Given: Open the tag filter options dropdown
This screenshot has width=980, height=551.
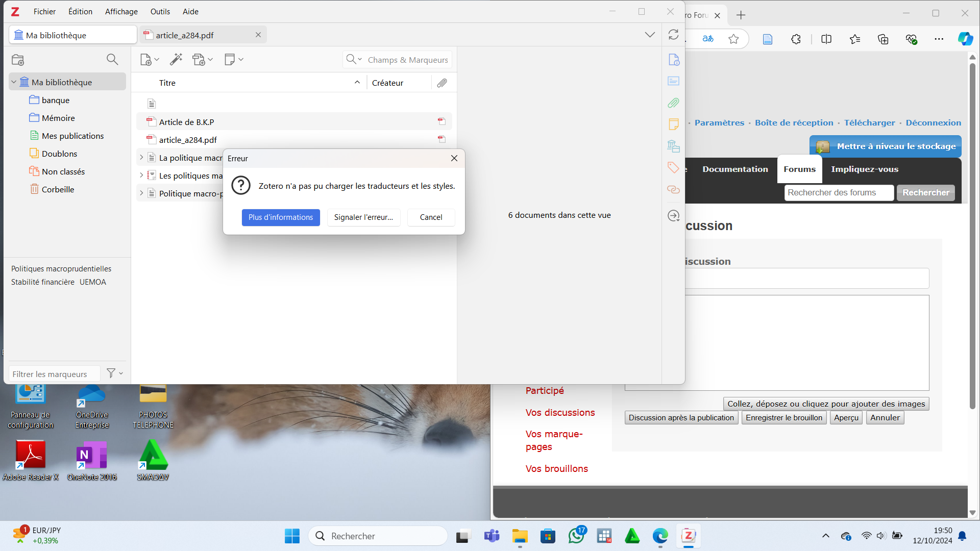Looking at the screenshot, I should (x=115, y=373).
